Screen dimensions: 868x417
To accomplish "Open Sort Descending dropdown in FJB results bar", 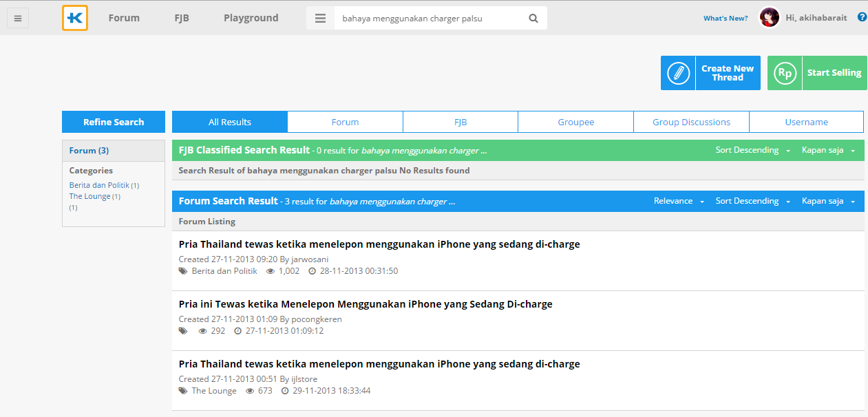I will (753, 150).
